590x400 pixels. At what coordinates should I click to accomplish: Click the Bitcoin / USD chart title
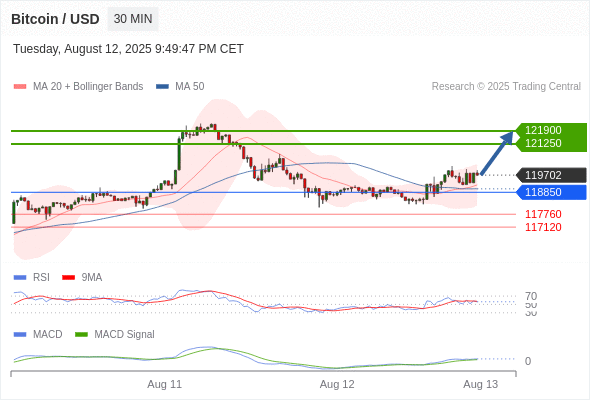(x=55, y=19)
